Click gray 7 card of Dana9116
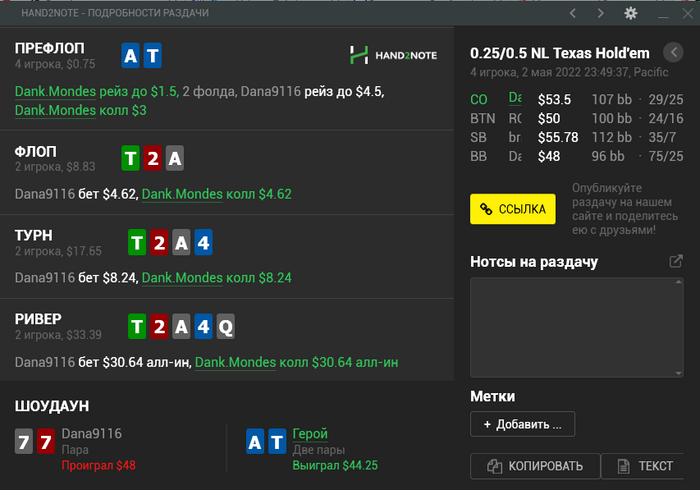This screenshot has height=490, width=700. [24, 441]
